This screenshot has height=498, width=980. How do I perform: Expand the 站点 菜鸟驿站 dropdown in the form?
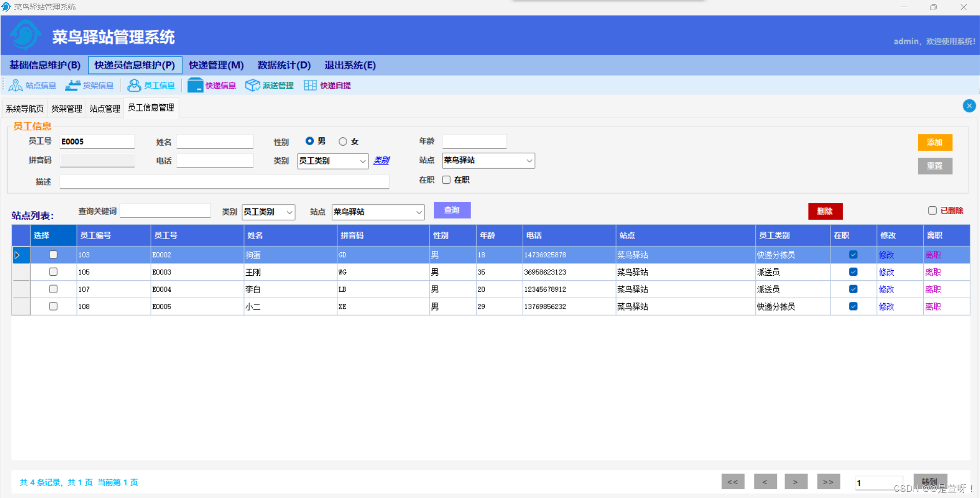click(529, 160)
